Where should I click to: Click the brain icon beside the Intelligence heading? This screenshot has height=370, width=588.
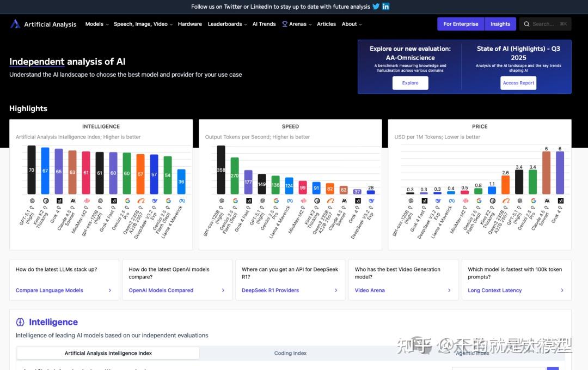[20, 322]
